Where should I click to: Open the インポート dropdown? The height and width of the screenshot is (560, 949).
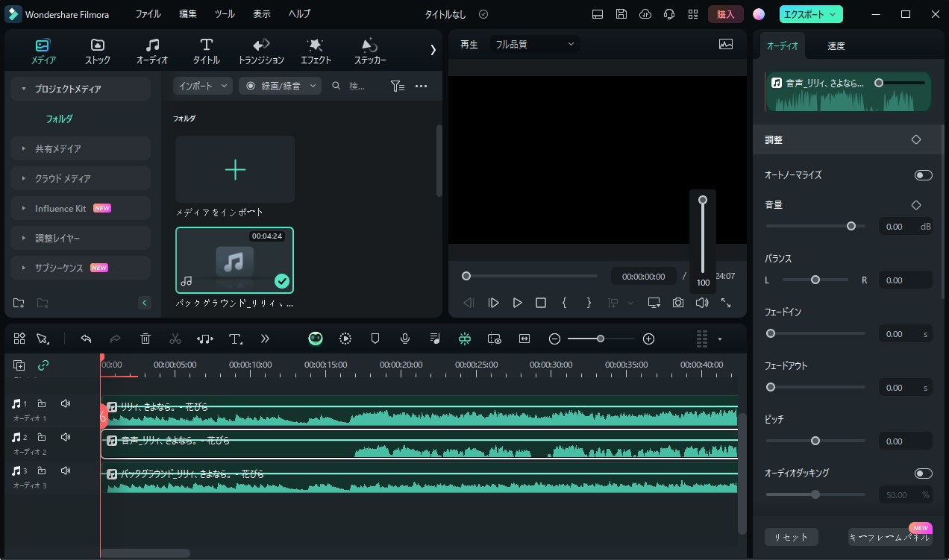pos(203,86)
